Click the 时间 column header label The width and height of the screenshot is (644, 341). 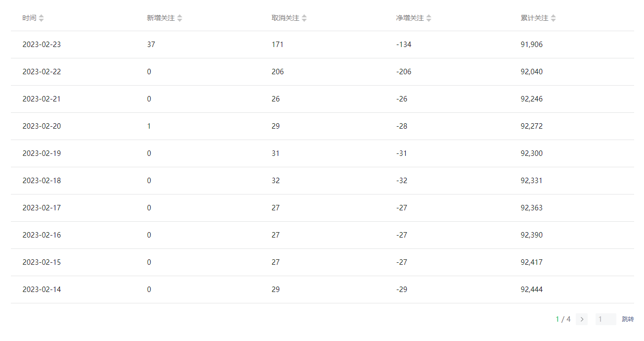(x=29, y=18)
